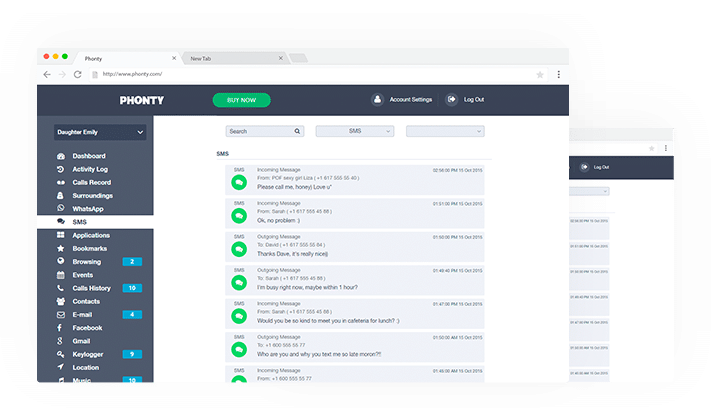The width and height of the screenshot is (711, 409).
Task: Expand the Daughter Emily device dropdown
Action: (100, 132)
